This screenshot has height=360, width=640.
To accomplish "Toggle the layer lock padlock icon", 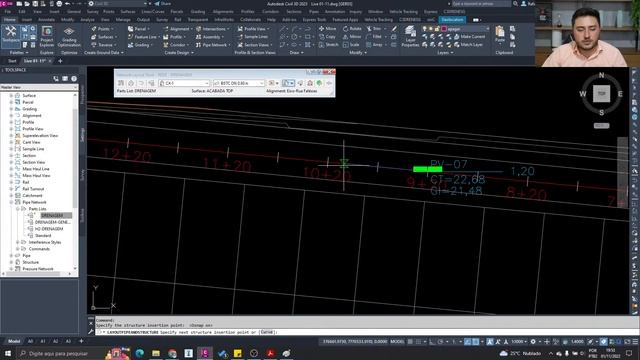I will point(437,29).
